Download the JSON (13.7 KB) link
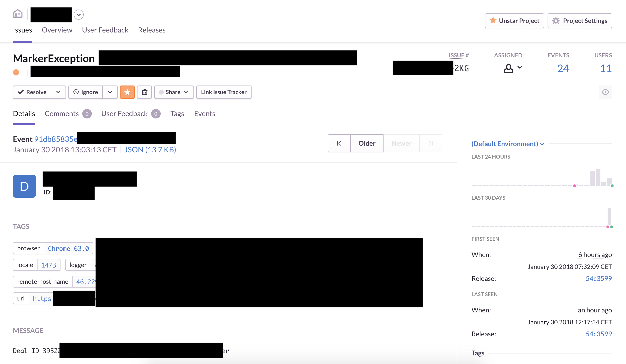The width and height of the screenshot is (626, 364). 150,150
